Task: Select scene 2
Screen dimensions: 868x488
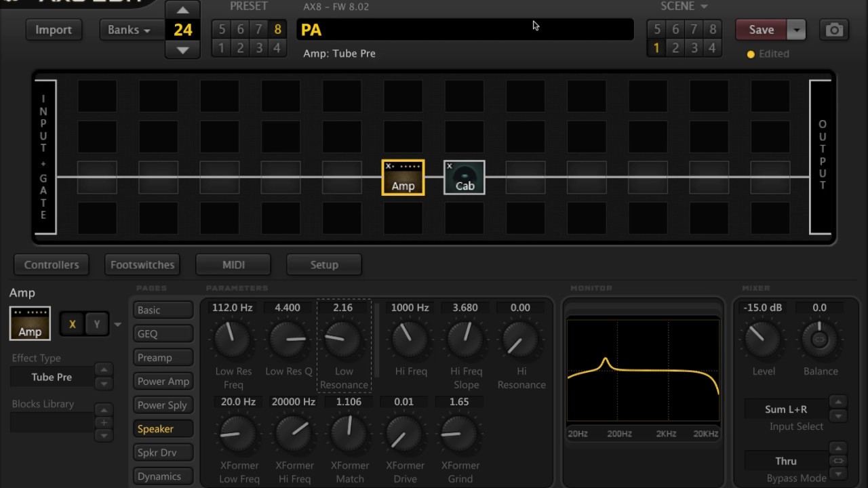Action: 675,48
